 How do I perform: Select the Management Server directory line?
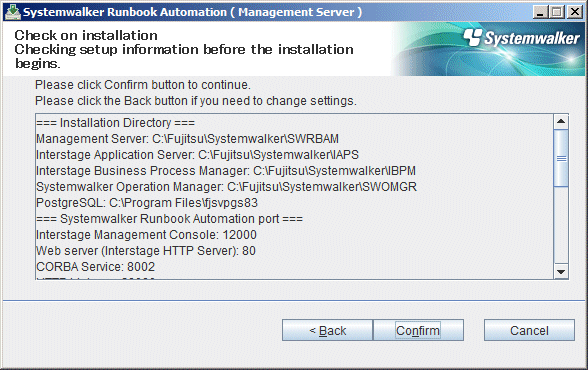[187, 139]
